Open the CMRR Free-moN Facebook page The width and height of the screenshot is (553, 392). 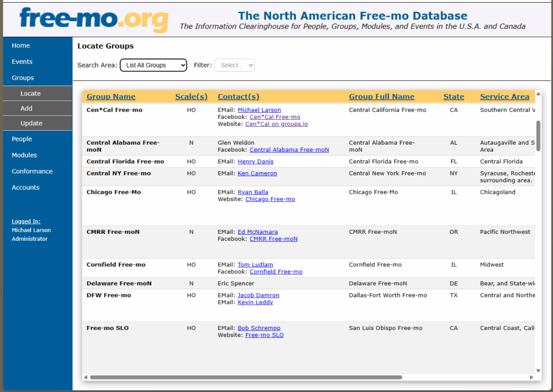point(273,239)
